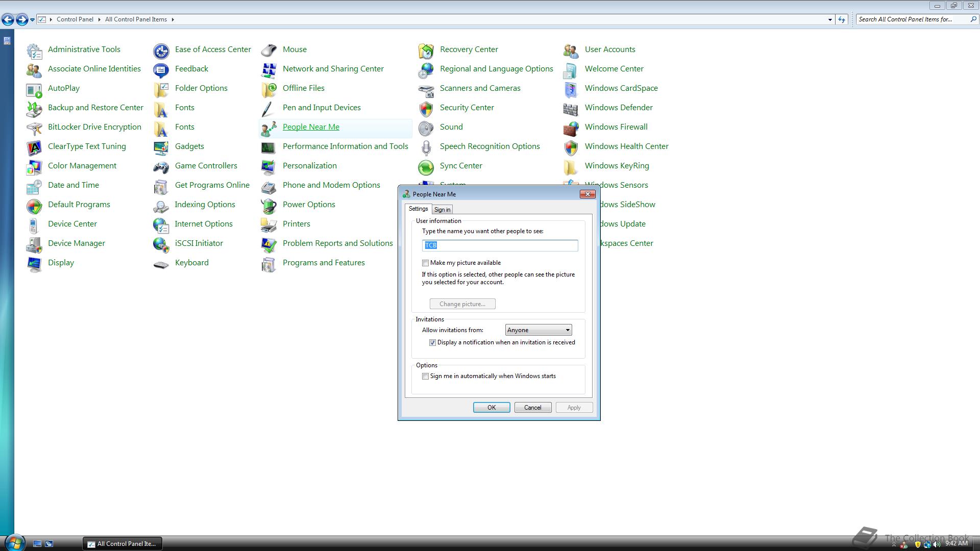Click the Printers icon
The height and width of the screenshot is (551, 980).
click(269, 225)
